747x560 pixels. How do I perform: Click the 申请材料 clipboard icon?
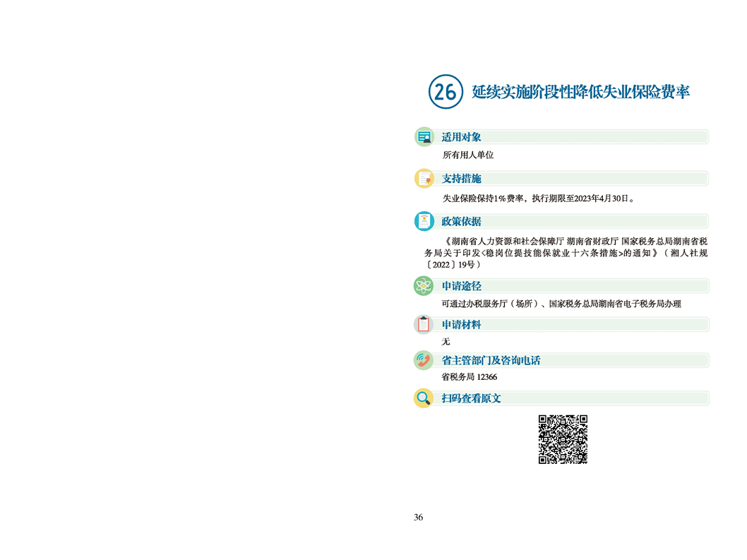[x=423, y=325]
